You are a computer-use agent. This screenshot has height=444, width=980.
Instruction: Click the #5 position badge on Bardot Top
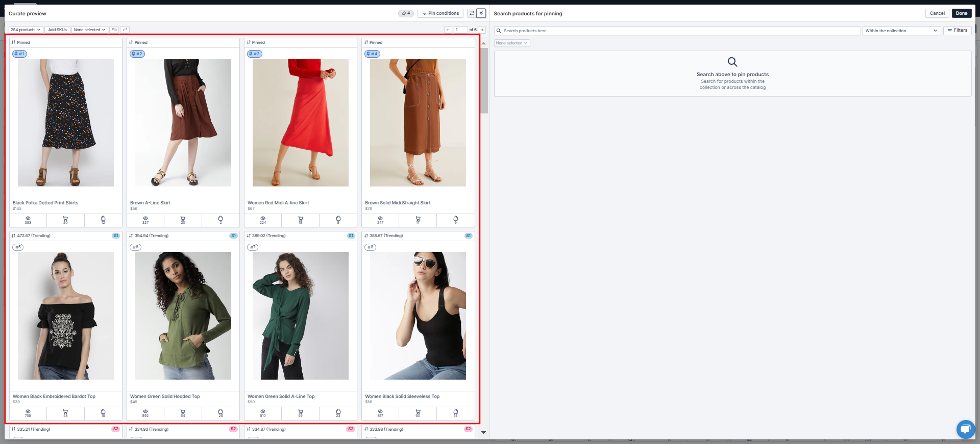point(18,247)
